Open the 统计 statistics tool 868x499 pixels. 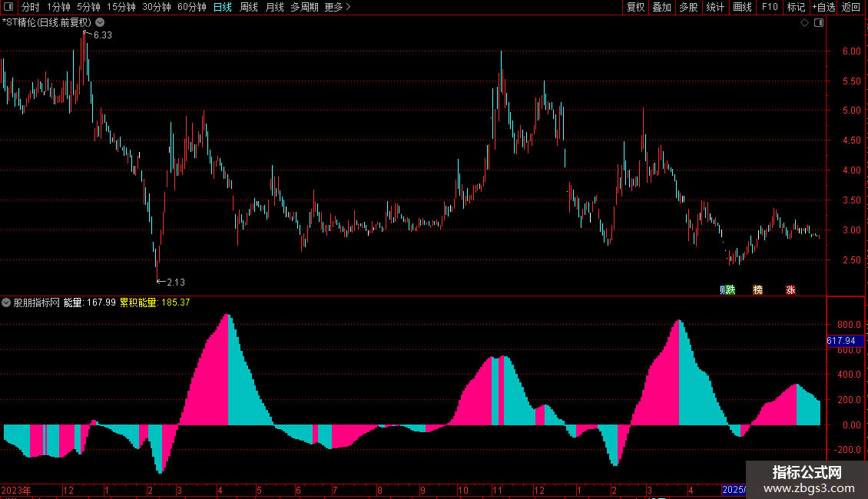point(715,7)
